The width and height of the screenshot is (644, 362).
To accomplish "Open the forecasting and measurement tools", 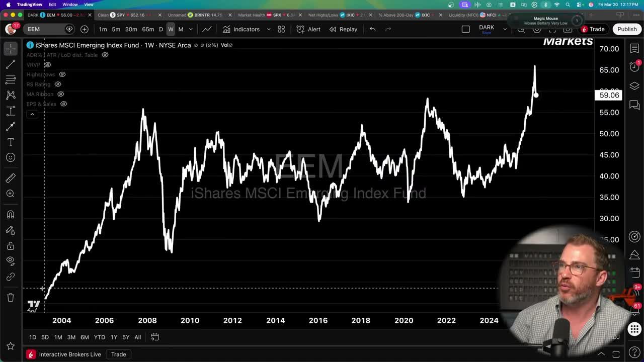I will pyautogui.click(x=11, y=111).
